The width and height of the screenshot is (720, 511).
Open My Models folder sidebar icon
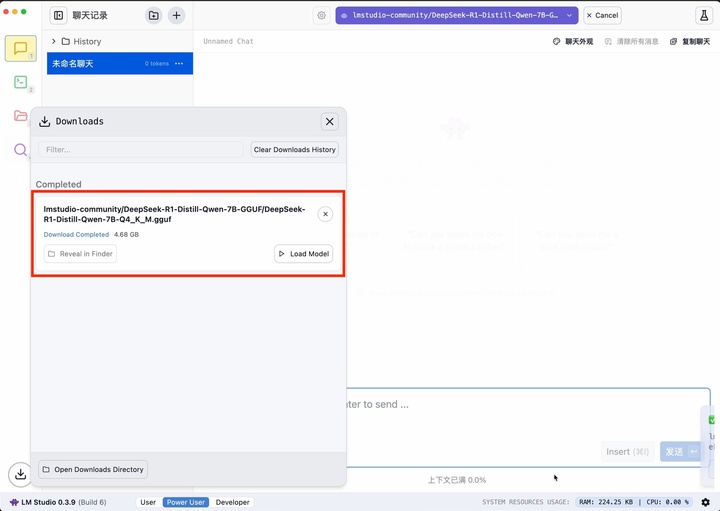[21, 115]
